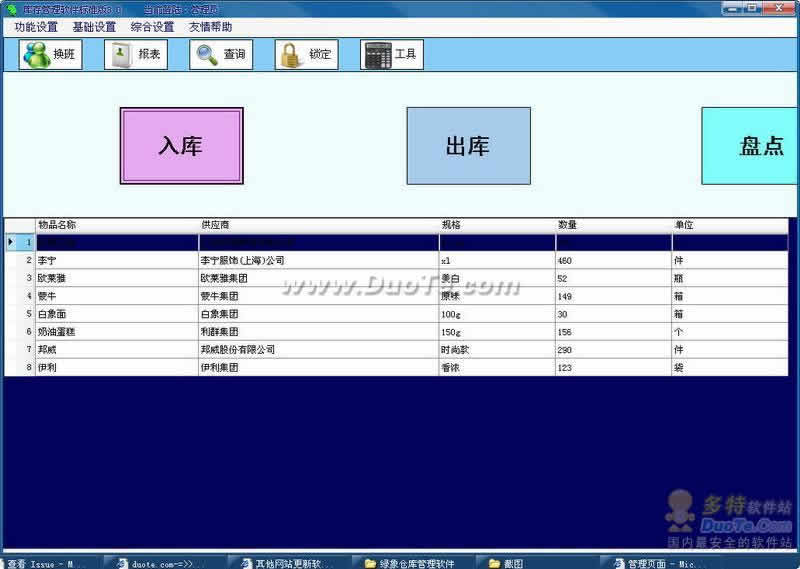This screenshot has width=800, height=569.
Task: Open the 报表 reports toolbar icon
Action: [x=135, y=54]
